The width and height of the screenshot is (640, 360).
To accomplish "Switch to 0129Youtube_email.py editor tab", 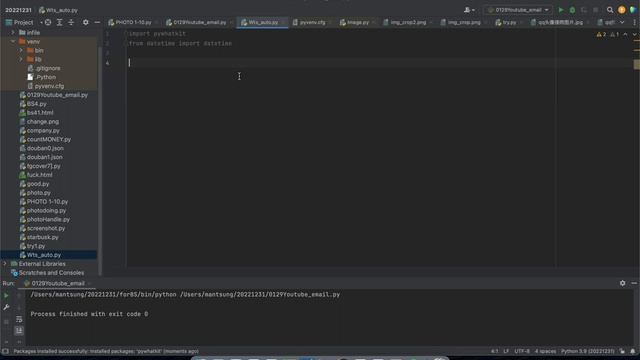I will 196,22.
